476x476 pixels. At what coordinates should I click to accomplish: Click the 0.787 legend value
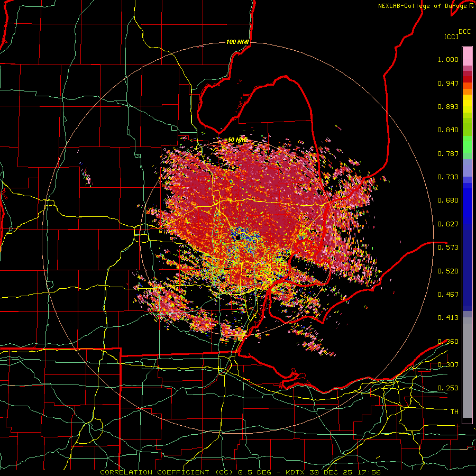pos(448,153)
